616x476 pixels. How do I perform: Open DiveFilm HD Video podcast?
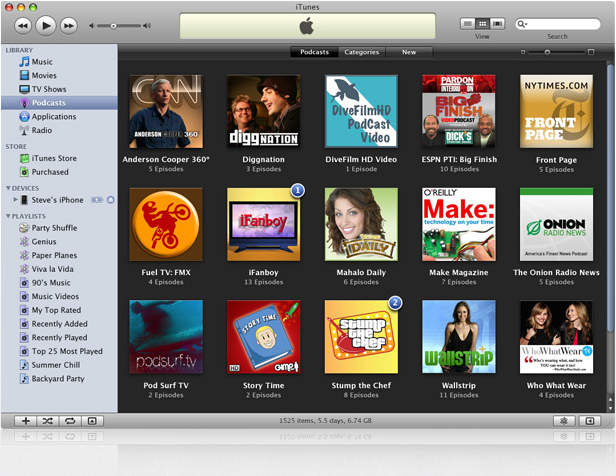click(x=361, y=112)
